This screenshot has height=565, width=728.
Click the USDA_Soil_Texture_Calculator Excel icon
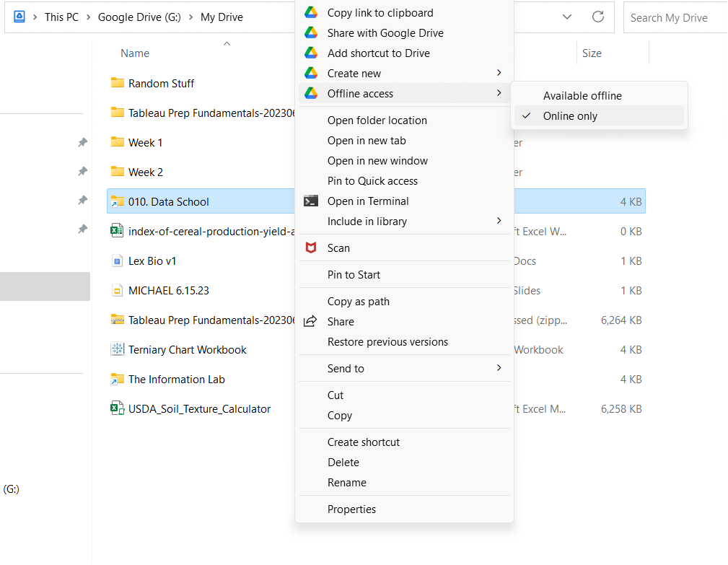coord(117,409)
